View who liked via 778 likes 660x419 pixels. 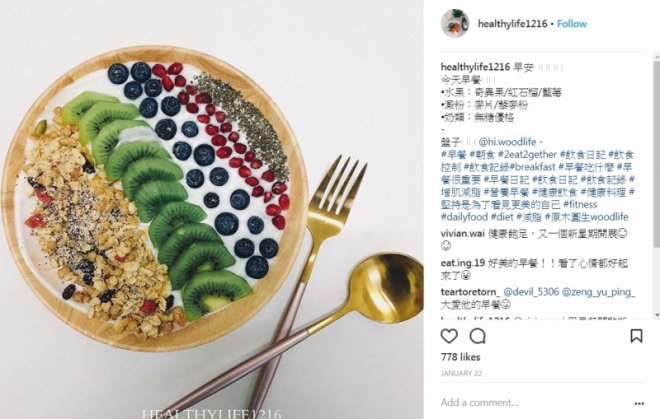[460, 357]
